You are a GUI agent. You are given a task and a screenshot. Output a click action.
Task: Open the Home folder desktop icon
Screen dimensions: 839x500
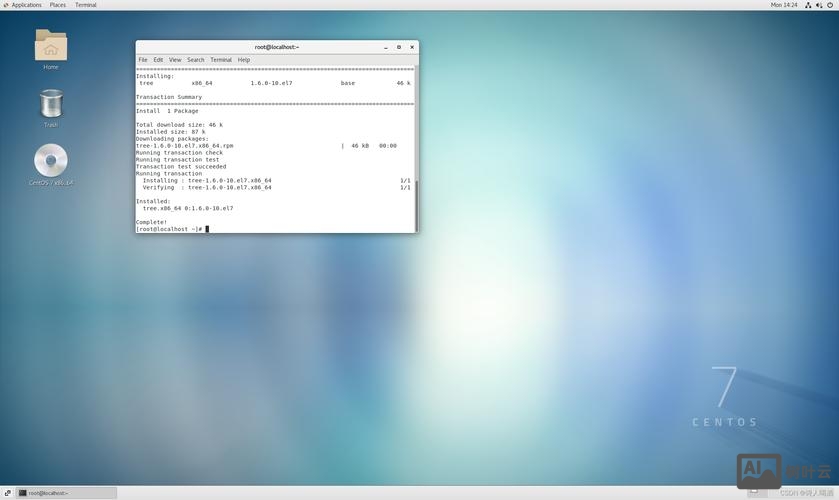(50, 46)
